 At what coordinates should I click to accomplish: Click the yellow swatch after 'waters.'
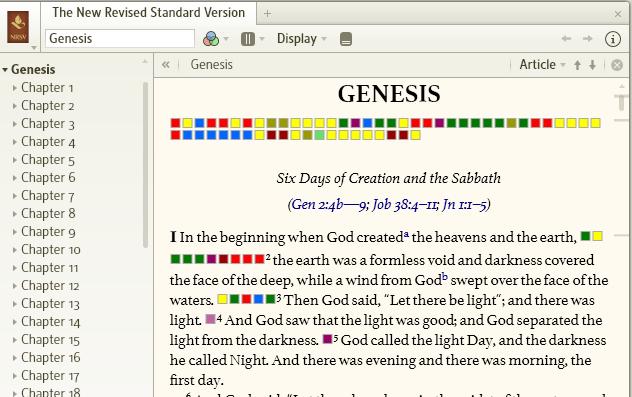[x=222, y=299]
